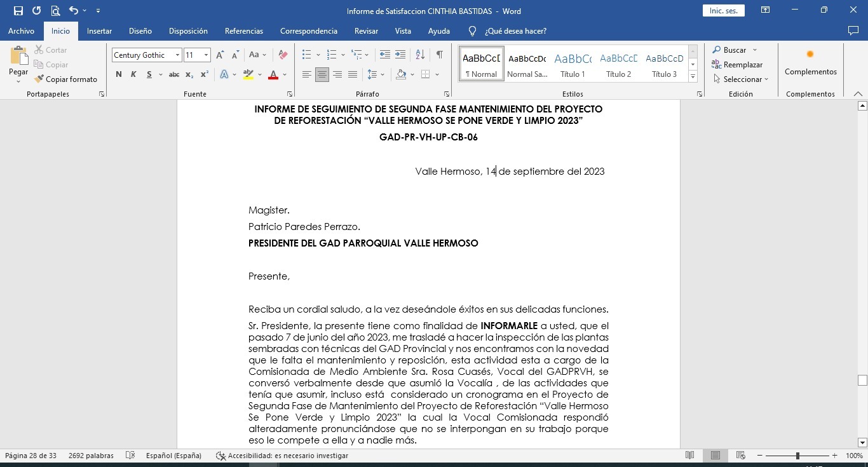Click the Clear Formatting eraser icon

point(283,55)
